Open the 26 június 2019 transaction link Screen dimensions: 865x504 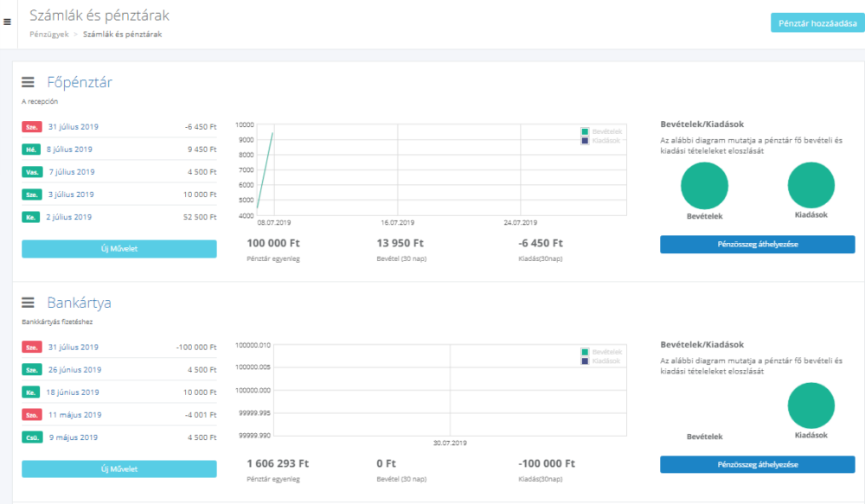[x=74, y=369]
